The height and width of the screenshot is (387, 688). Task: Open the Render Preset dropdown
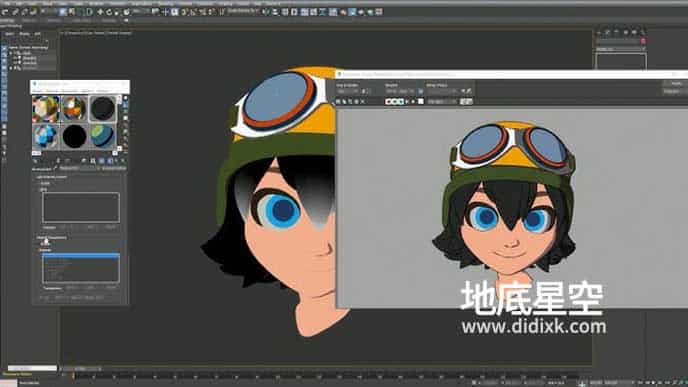point(443,91)
